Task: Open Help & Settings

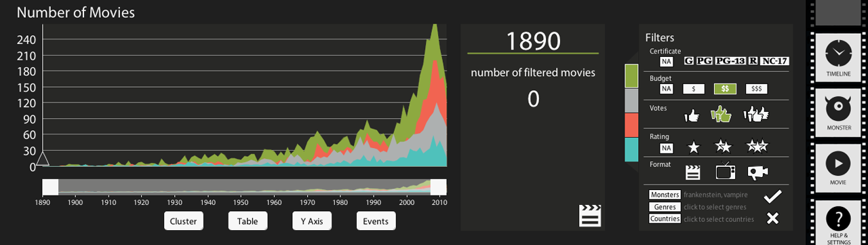Action: click(x=839, y=223)
